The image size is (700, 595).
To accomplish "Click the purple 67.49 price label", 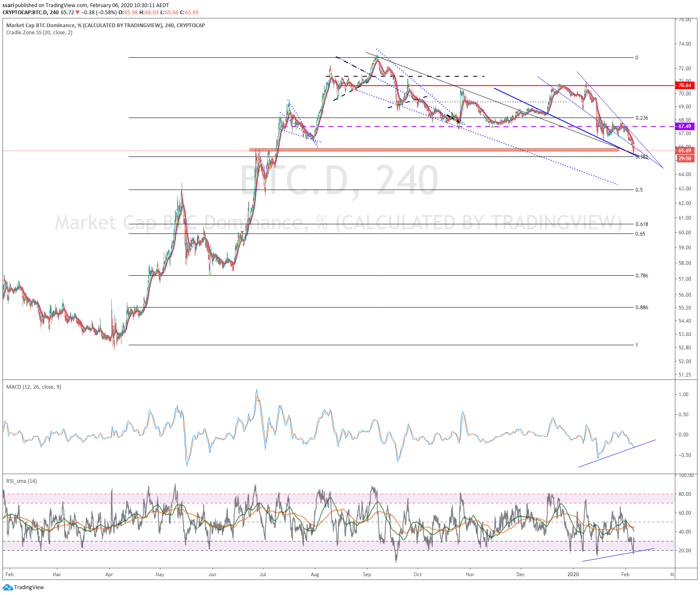I will (x=685, y=126).
